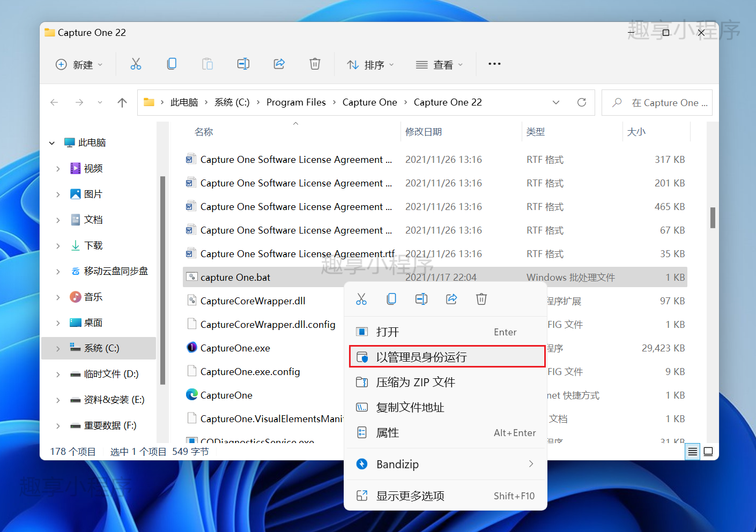
Task: Click the 此电脑 breadcrumb in the address bar
Action: coord(184,102)
